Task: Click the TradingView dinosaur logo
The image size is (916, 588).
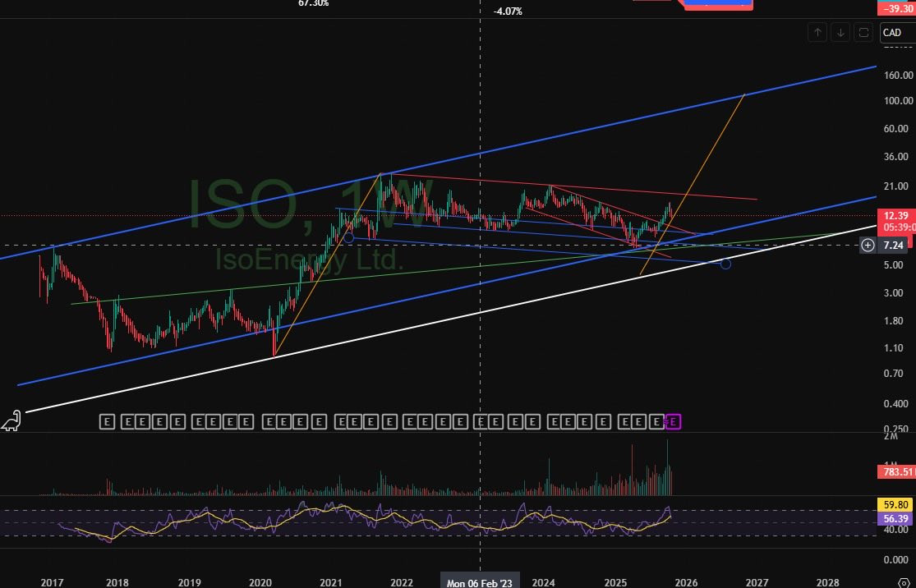Action: [12, 421]
